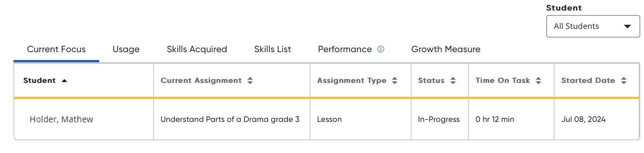This screenshot has width=644, height=153.
Task: Select the Current Focus tab
Action: [x=56, y=49]
